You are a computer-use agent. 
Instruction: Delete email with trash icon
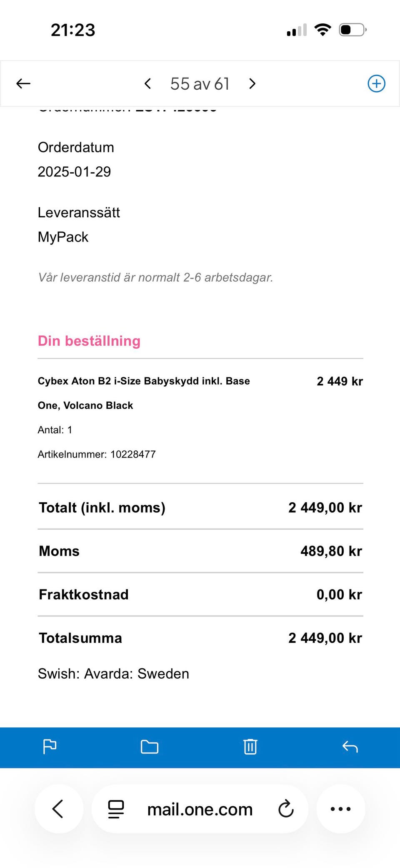250,747
